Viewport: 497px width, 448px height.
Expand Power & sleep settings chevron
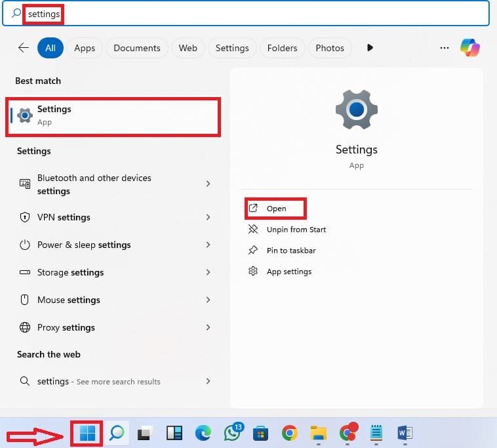click(x=208, y=245)
